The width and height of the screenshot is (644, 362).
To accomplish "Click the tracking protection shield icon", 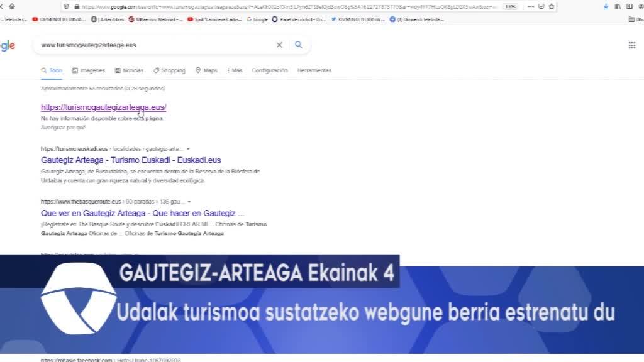I will coord(67,6).
